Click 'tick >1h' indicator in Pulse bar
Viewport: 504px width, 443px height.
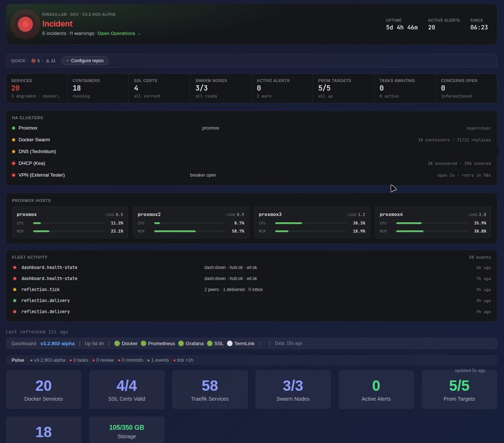(183, 360)
